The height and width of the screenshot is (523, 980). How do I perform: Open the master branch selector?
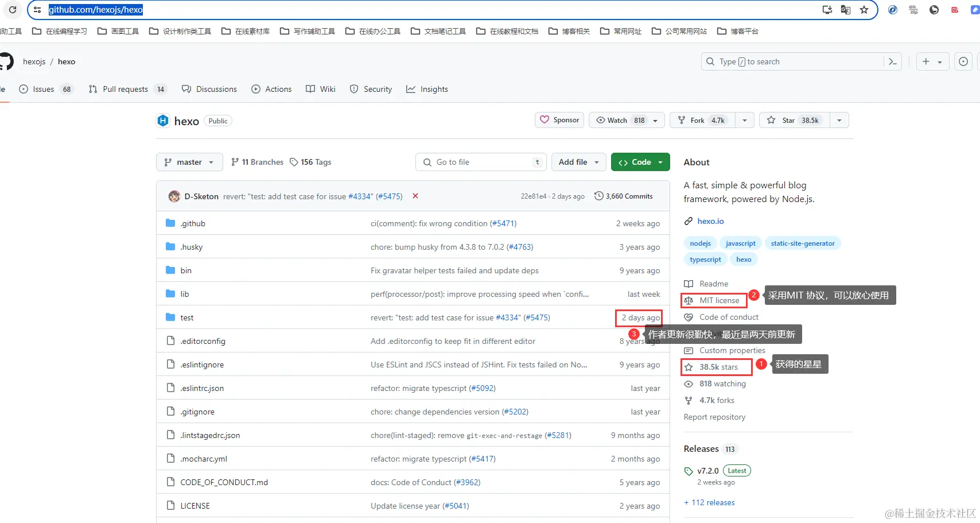tap(189, 162)
